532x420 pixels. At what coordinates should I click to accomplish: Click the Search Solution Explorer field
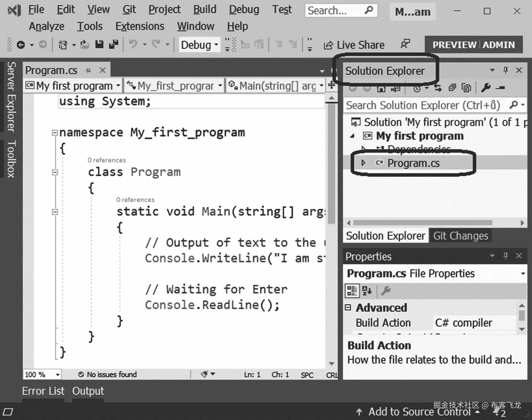tap(426, 105)
